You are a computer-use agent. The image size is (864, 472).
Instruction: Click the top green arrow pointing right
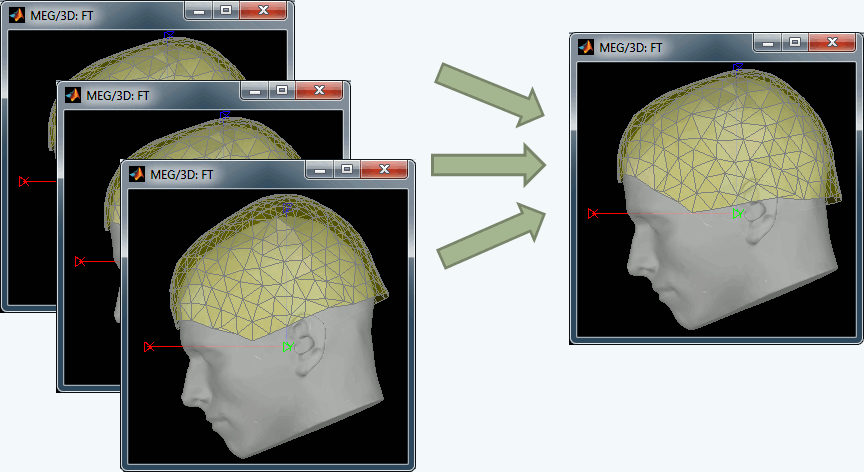tap(490, 95)
